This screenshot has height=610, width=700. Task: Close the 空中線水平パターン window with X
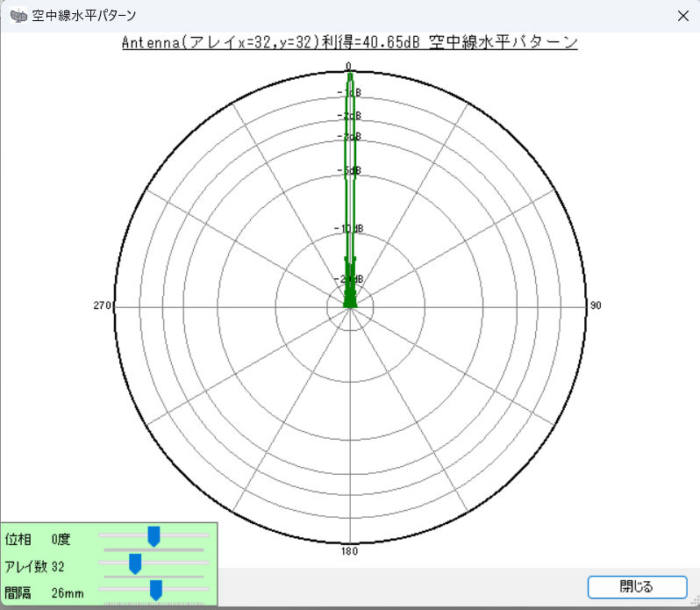(683, 15)
